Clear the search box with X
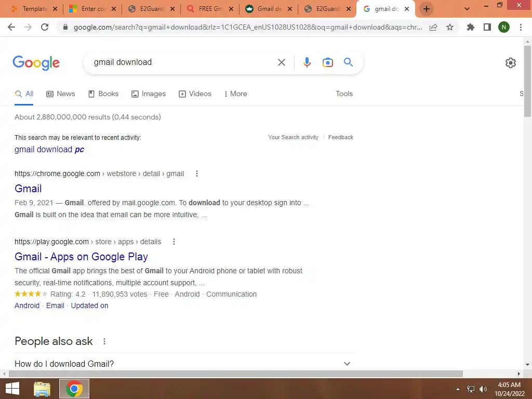The height and width of the screenshot is (399, 532). [x=281, y=62]
